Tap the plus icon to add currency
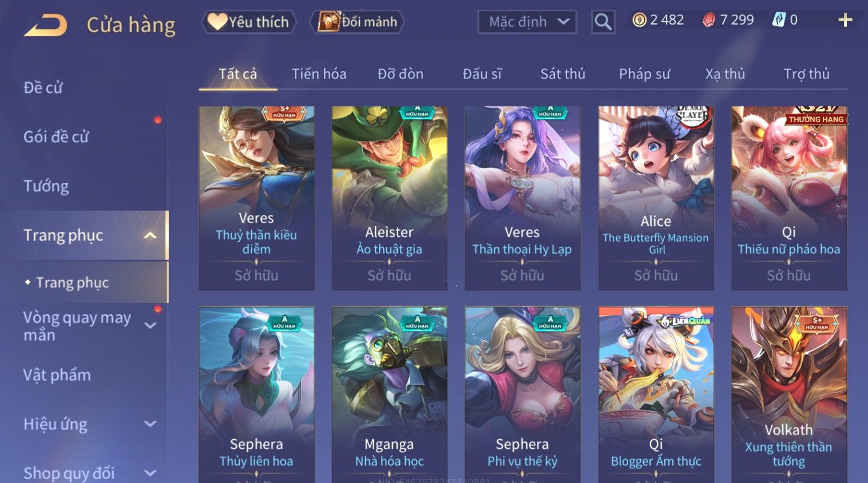Image resolution: width=868 pixels, height=483 pixels. (845, 20)
